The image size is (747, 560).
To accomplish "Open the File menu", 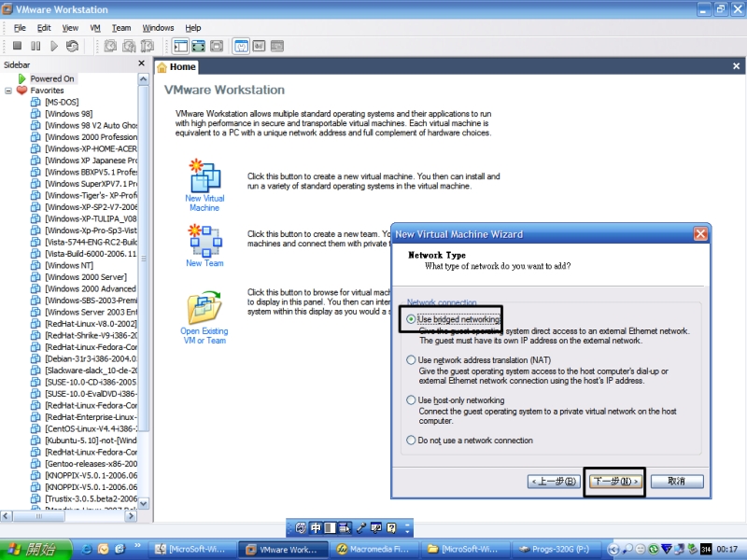I will coord(20,28).
